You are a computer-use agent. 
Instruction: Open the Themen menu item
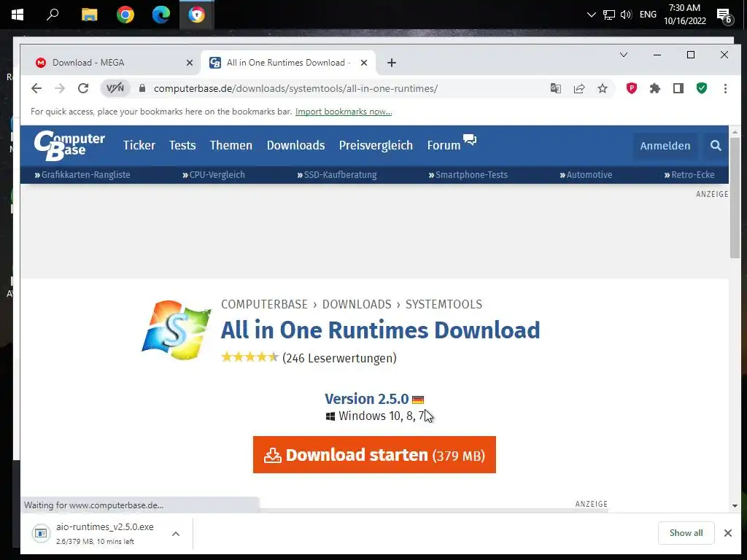pos(231,145)
